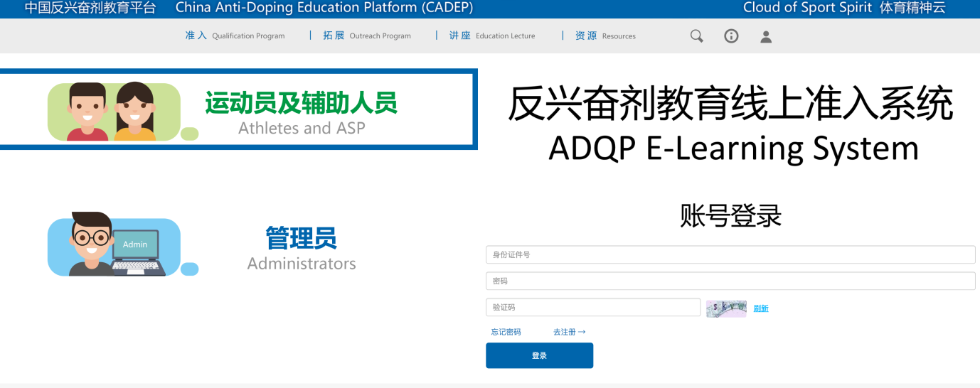Open 拓展 Outreach Program menu
This screenshot has width=980, height=388.
[x=367, y=36]
